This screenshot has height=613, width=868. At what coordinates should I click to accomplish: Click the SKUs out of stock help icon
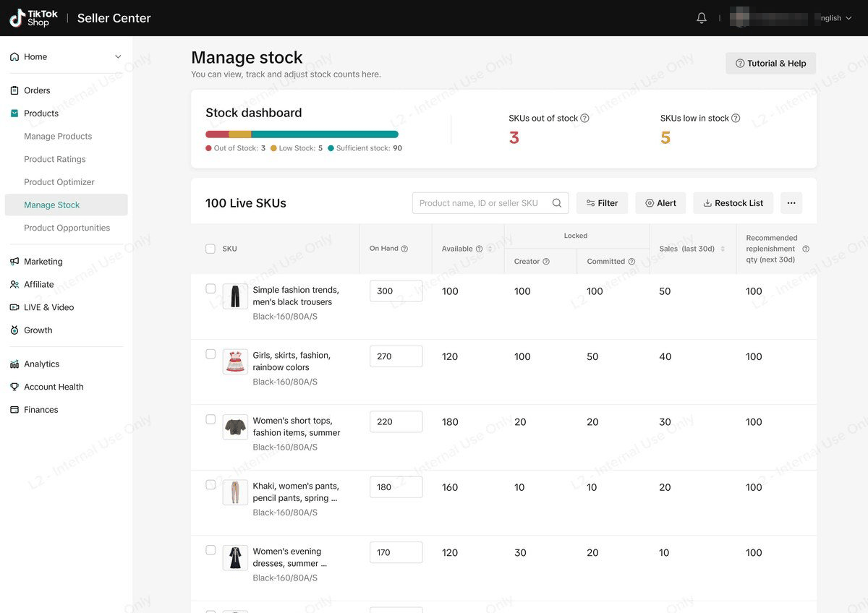pos(585,118)
